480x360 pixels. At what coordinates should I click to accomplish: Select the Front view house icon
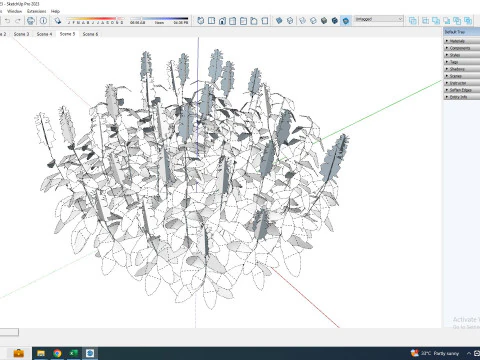tap(222, 21)
